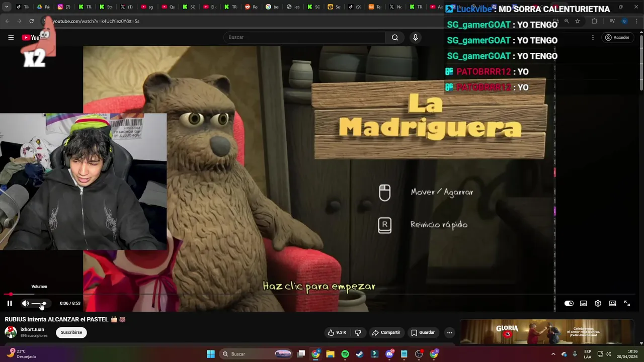The height and width of the screenshot is (362, 644).
Task: Open the Windows Start menu
Action: (x=211, y=354)
